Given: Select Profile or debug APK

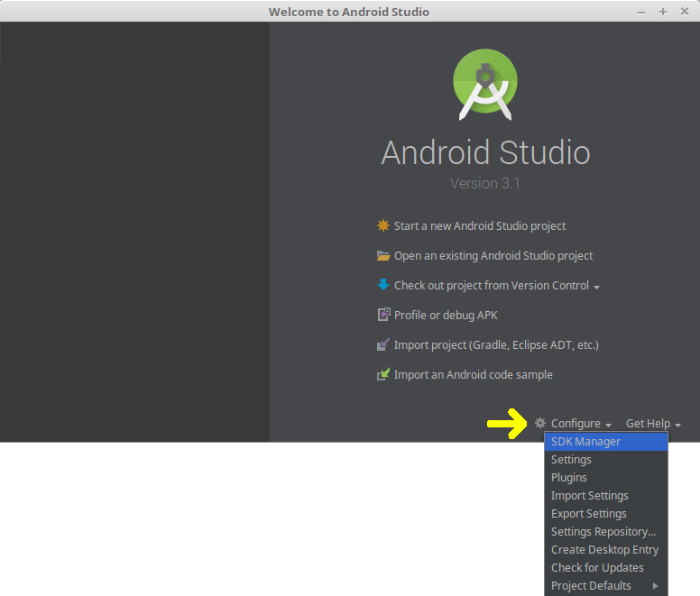Looking at the screenshot, I should point(446,316).
